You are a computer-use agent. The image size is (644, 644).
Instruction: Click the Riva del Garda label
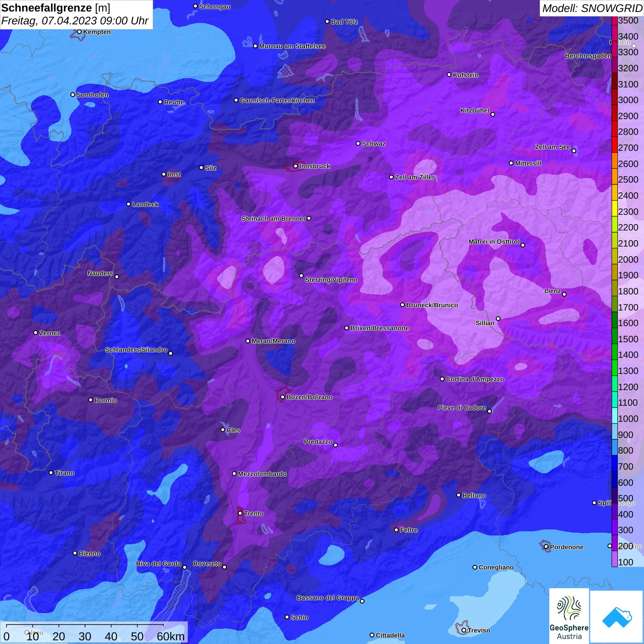(159, 563)
